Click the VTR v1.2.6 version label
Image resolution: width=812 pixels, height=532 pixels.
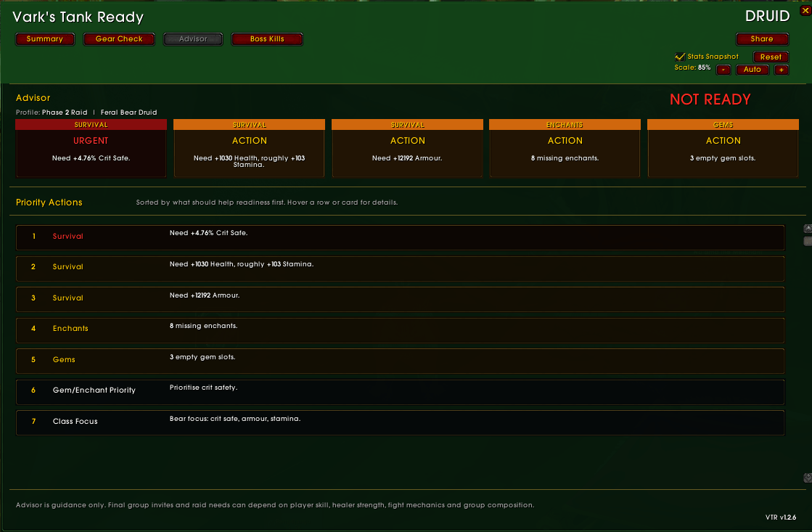click(x=781, y=517)
